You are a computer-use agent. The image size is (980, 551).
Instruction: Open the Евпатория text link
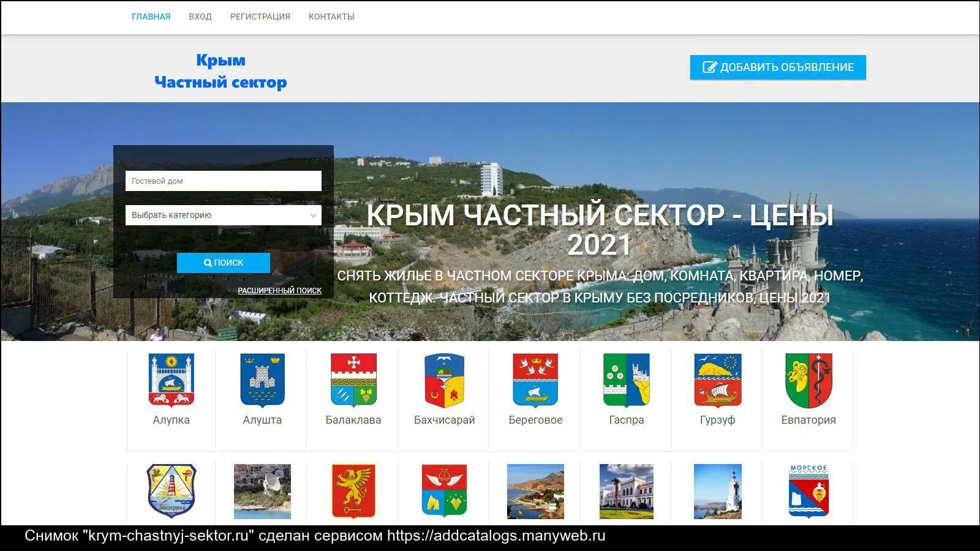[x=809, y=420]
